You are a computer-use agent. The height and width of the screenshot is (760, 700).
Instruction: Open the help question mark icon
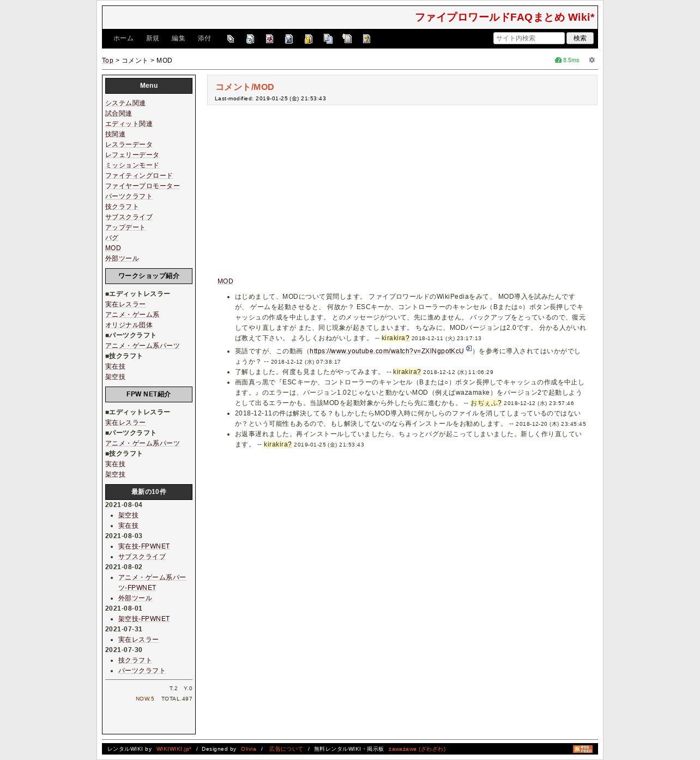click(x=366, y=39)
